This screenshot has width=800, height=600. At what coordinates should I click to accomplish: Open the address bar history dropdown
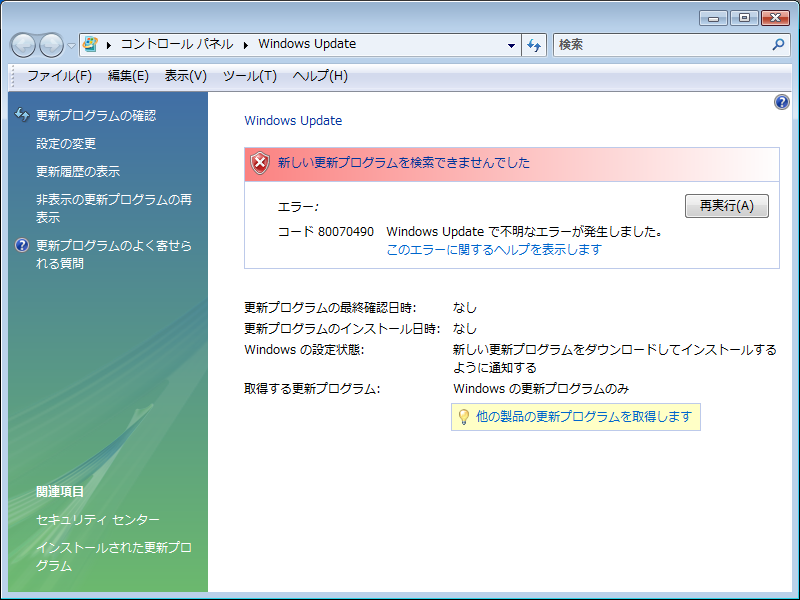pyautogui.click(x=511, y=45)
